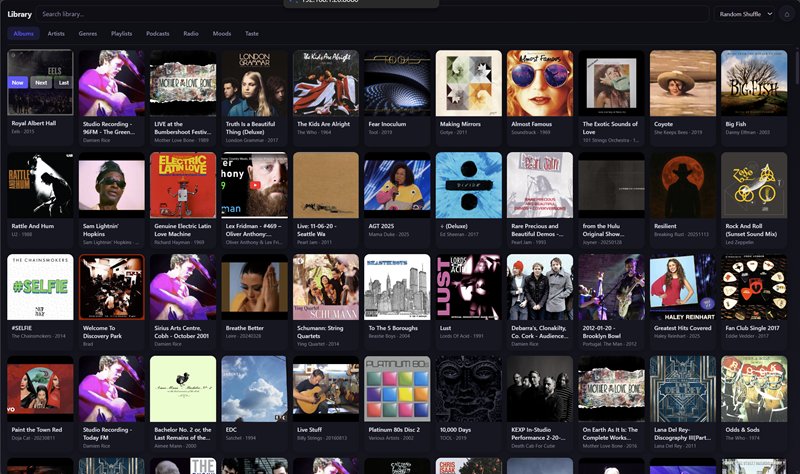Select the 10,000 Days album cover
800x474 pixels.
pyautogui.click(x=469, y=389)
